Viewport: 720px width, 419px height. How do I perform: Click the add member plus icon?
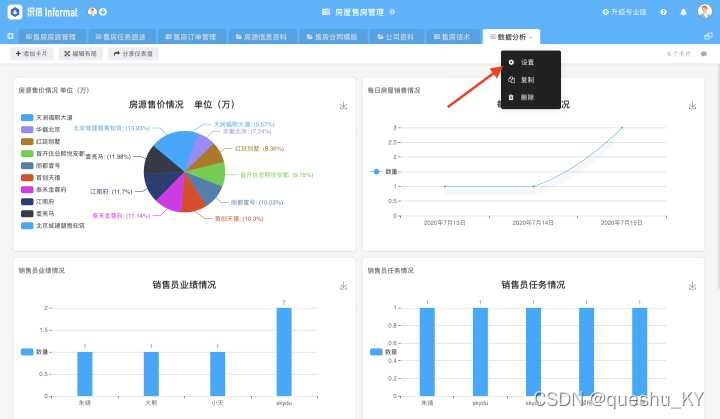pyautogui.click(x=103, y=12)
